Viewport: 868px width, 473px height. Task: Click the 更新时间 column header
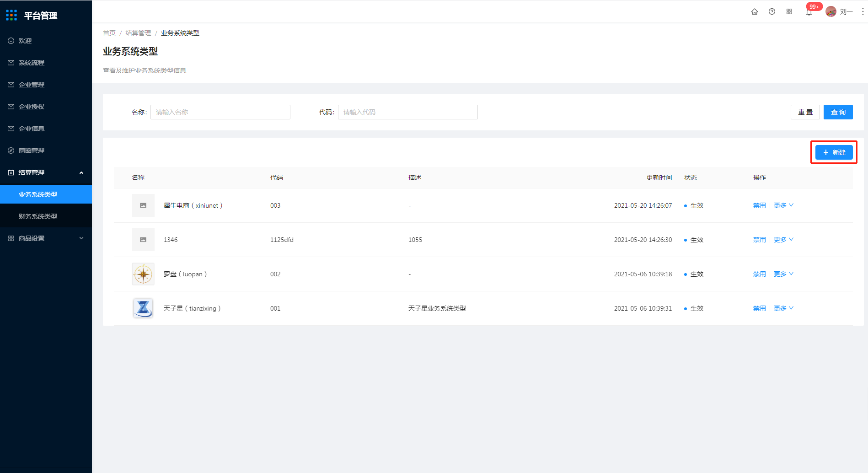[659, 177]
